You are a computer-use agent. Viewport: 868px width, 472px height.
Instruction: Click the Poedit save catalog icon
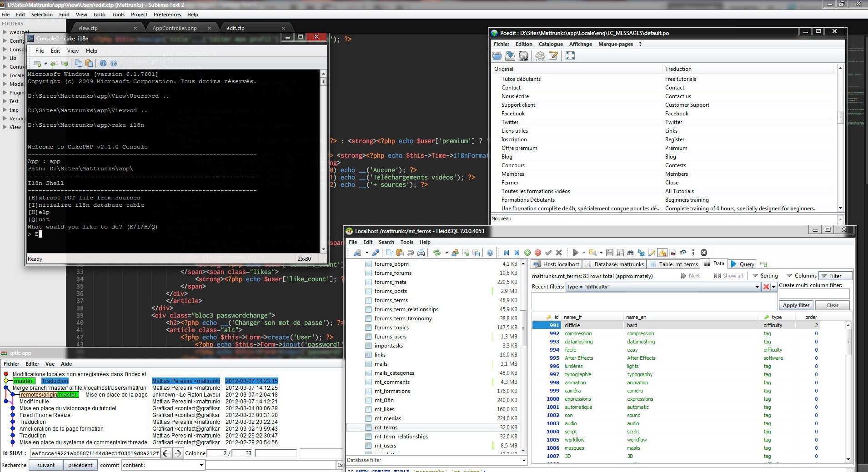pos(510,55)
